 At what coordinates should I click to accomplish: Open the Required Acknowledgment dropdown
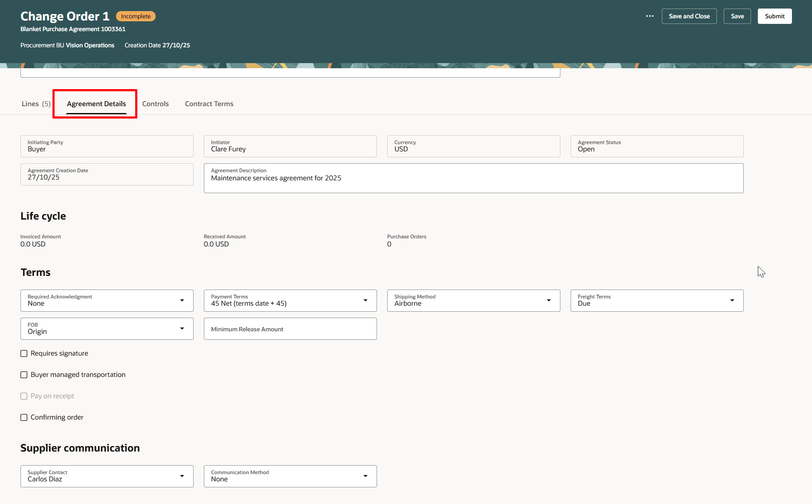click(x=183, y=300)
